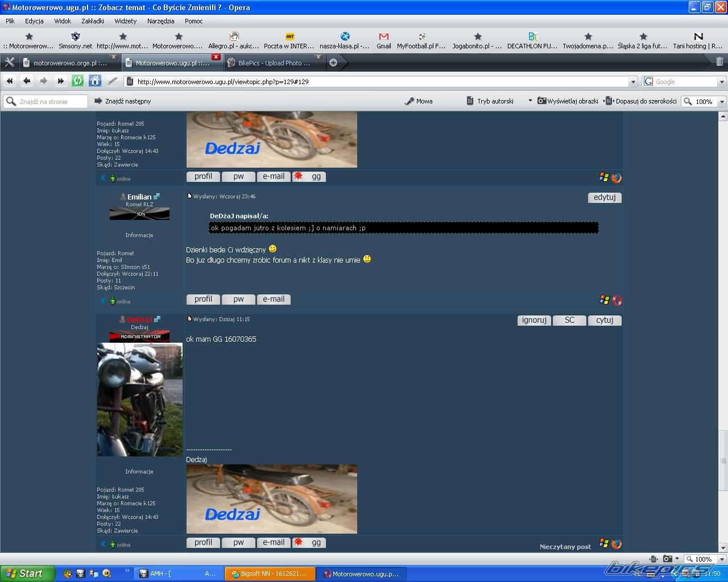Toggle Dopasuj do szerokości fit-to-width
The width and height of the screenshot is (728, 582).
click(x=641, y=101)
